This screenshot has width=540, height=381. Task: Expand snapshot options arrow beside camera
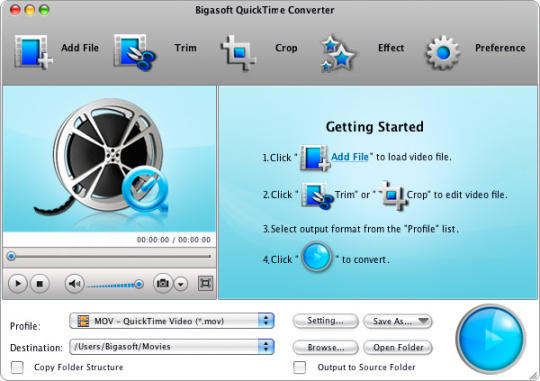(x=181, y=284)
